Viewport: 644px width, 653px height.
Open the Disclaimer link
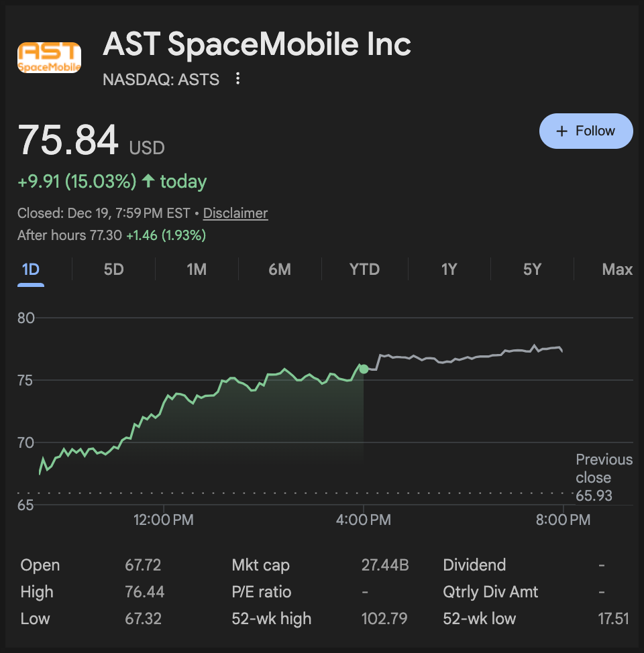pos(235,213)
